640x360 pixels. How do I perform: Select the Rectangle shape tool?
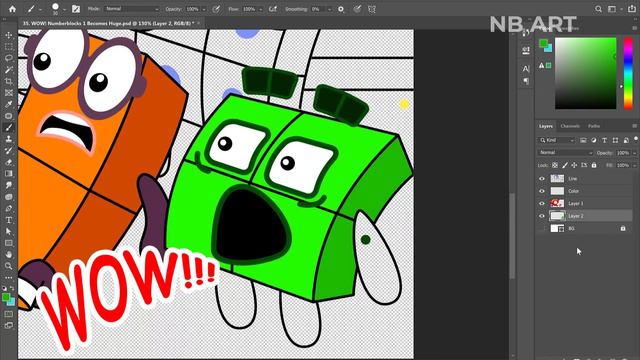[x=9, y=243]
